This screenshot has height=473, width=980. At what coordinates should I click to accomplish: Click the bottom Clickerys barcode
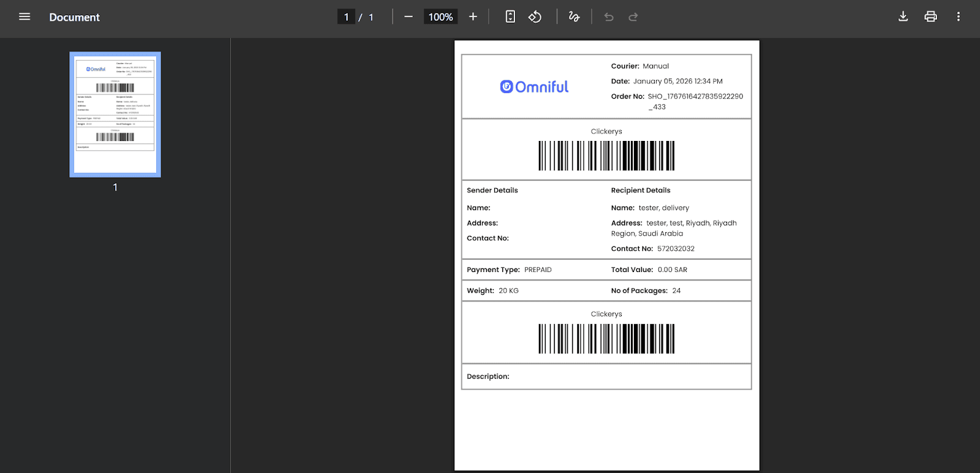(x=606, y=339)
